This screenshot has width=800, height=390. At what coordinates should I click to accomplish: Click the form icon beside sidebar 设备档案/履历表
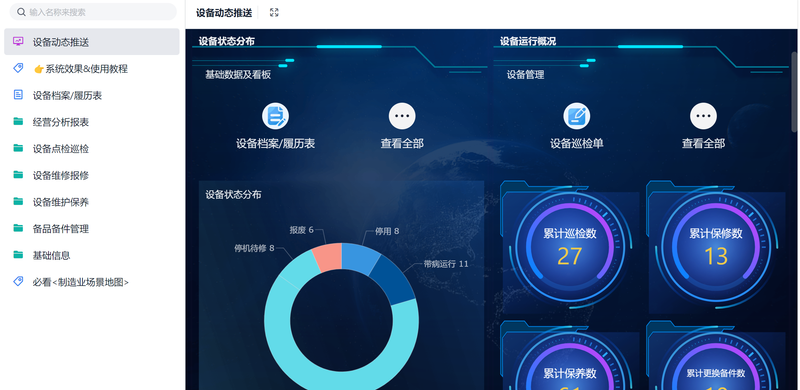pyautogui.click(x=18, y=95)
